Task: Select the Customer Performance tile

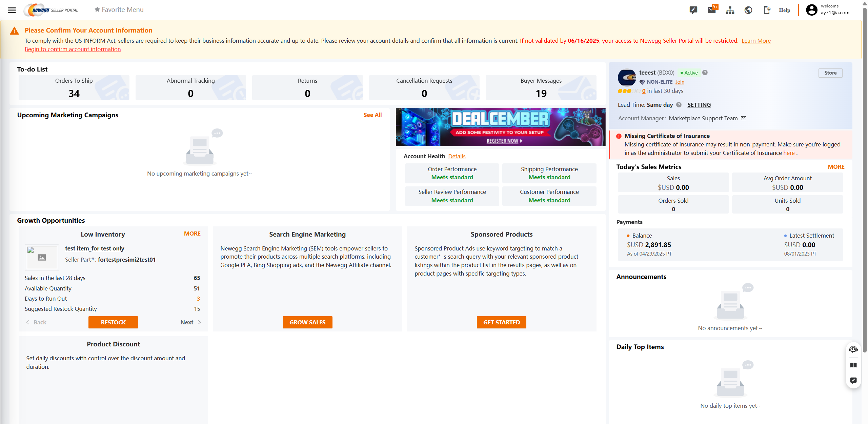Action: tap(549, 196)
